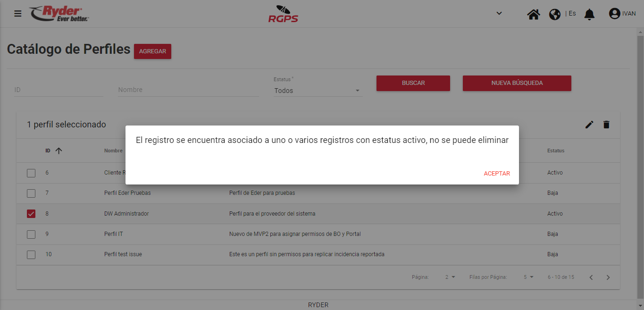Open the Filas por Página dropdown
The width and height of the screenshot is (644, 310).
(x=528, y=277)
